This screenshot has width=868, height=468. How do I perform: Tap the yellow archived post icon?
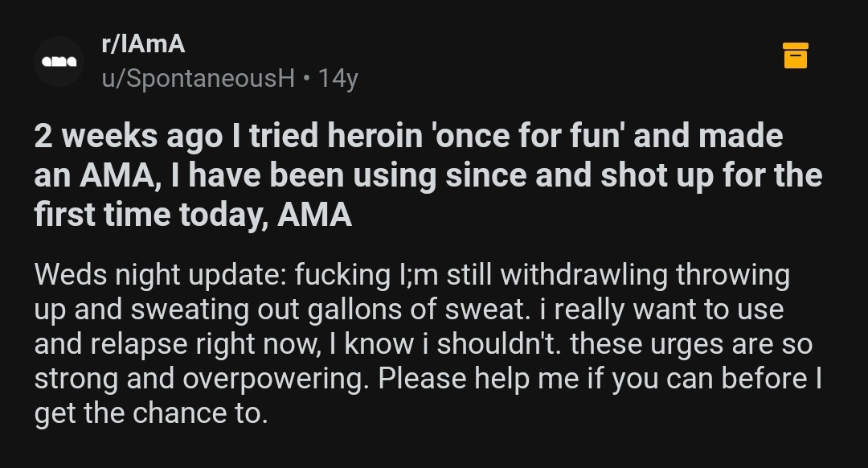[x=795, y=55]
